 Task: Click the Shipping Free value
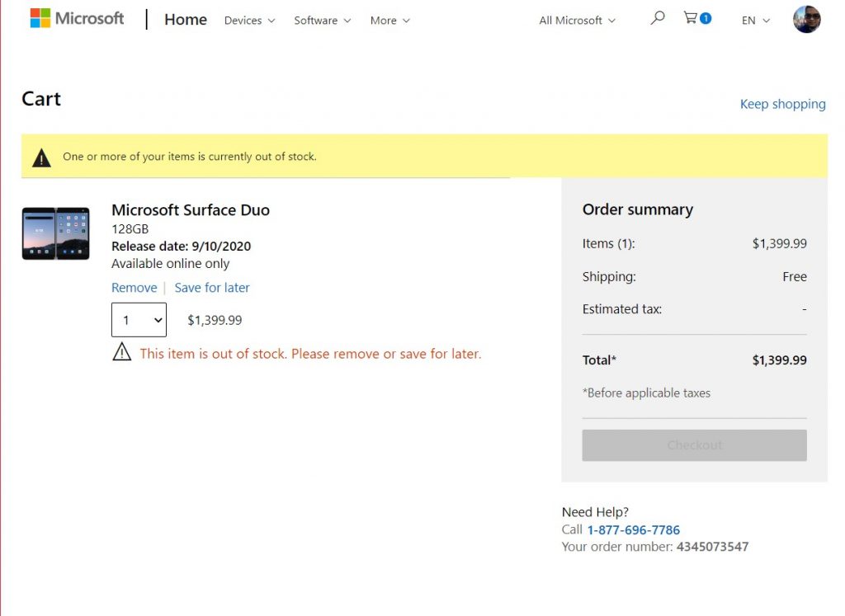tap(795, 277)
